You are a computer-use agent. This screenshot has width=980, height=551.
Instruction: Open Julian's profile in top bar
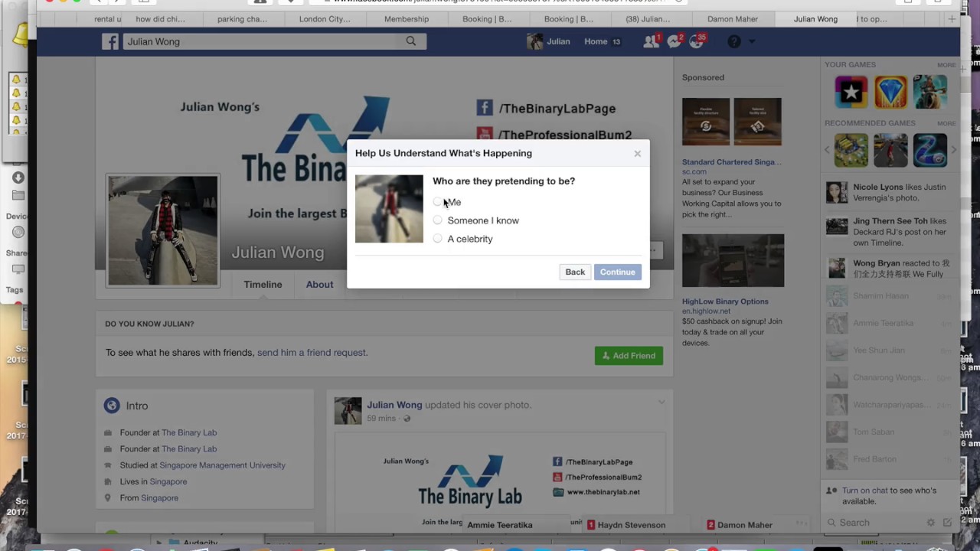(549, 41)
